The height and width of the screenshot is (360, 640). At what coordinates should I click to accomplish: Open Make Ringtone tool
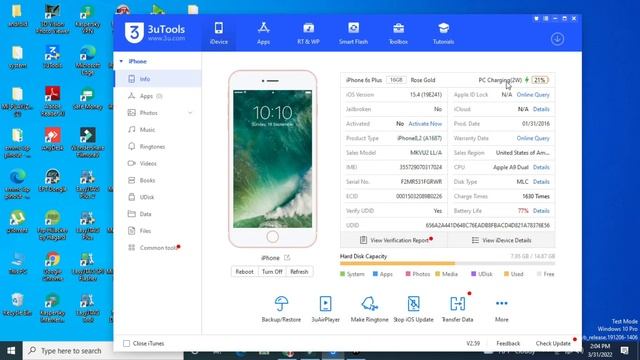click(x=369, y=309)
